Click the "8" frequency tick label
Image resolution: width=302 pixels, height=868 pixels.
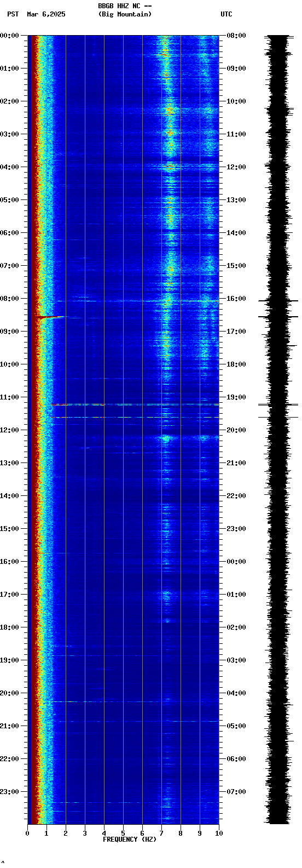[181, 833]
